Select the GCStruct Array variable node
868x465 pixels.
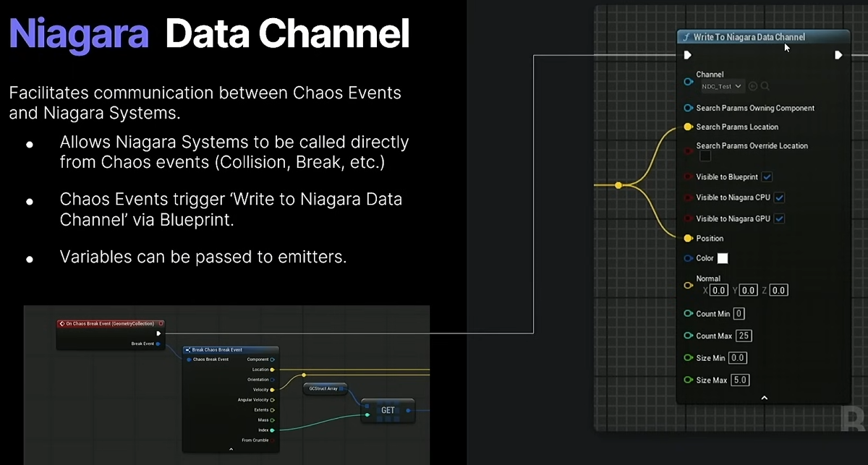click(x=325, y=388)
